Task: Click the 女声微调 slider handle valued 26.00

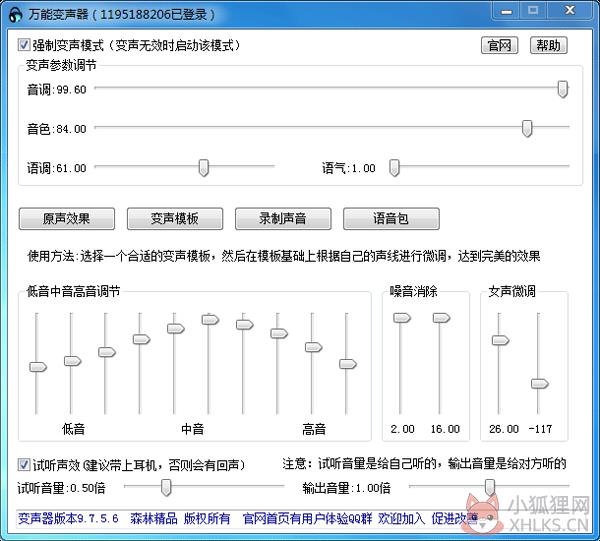Action: coord(501,340)
